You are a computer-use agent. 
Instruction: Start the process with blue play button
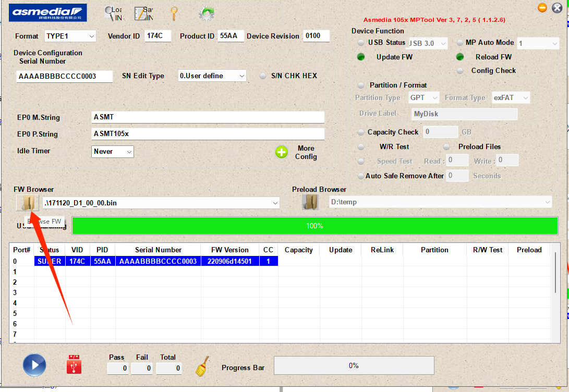pyautogui.click(x=34, y=365)
